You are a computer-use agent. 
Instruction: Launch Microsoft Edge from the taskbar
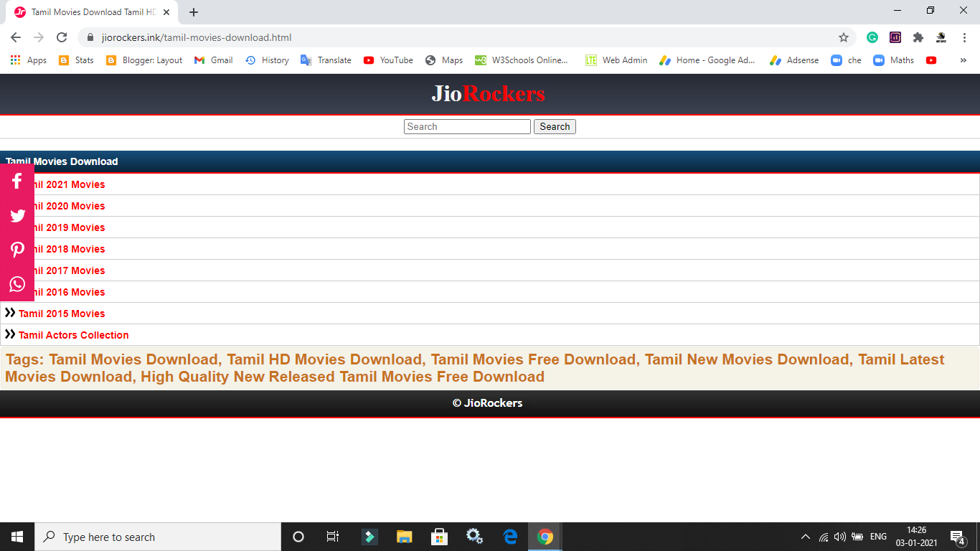click(x=510, y=537)
